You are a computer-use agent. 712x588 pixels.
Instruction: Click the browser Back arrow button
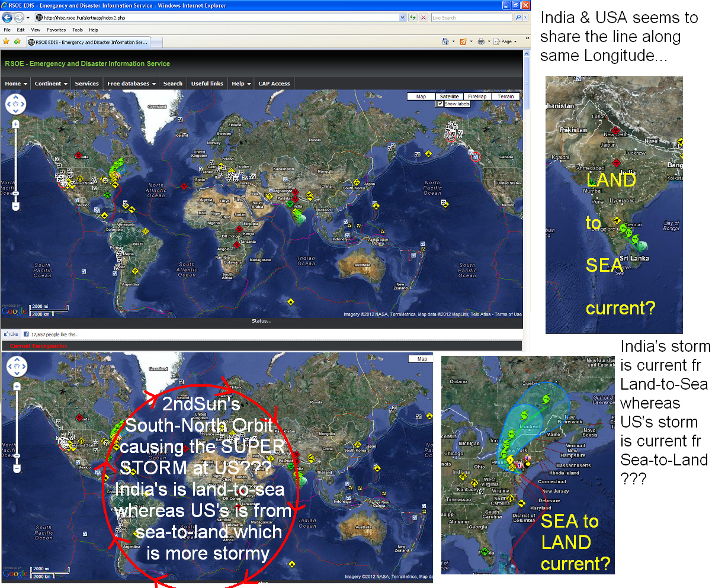pyautogui.click(x=8, y=18)
